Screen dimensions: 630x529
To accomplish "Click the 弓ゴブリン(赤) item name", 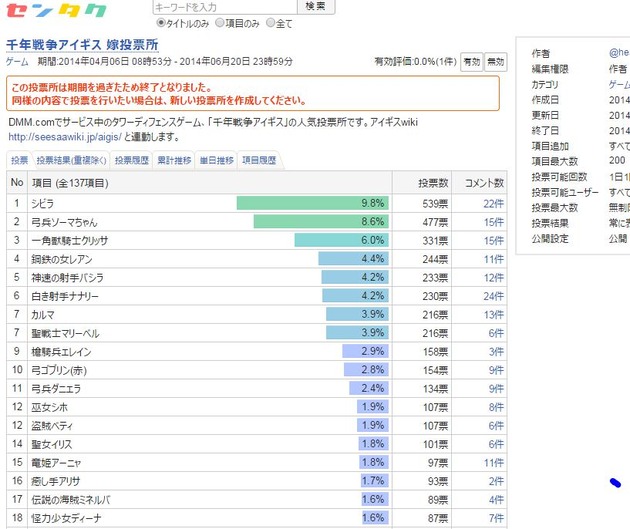I will click(59, 370).
